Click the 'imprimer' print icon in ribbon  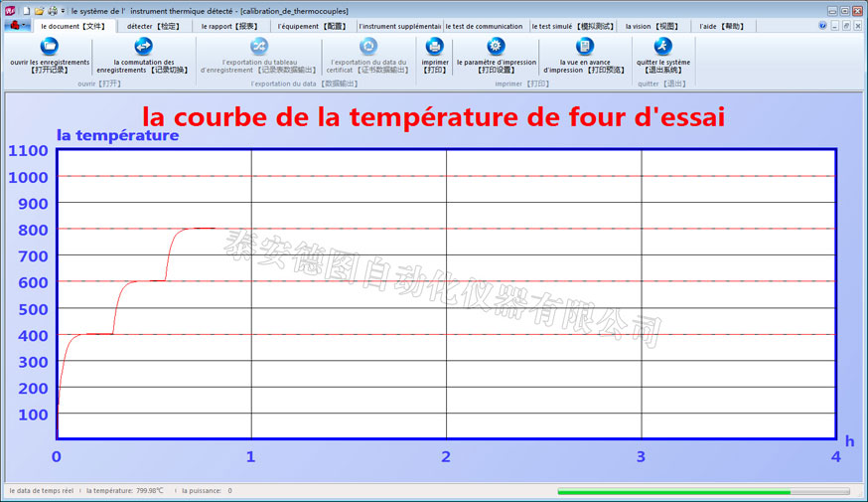point(434,46)
